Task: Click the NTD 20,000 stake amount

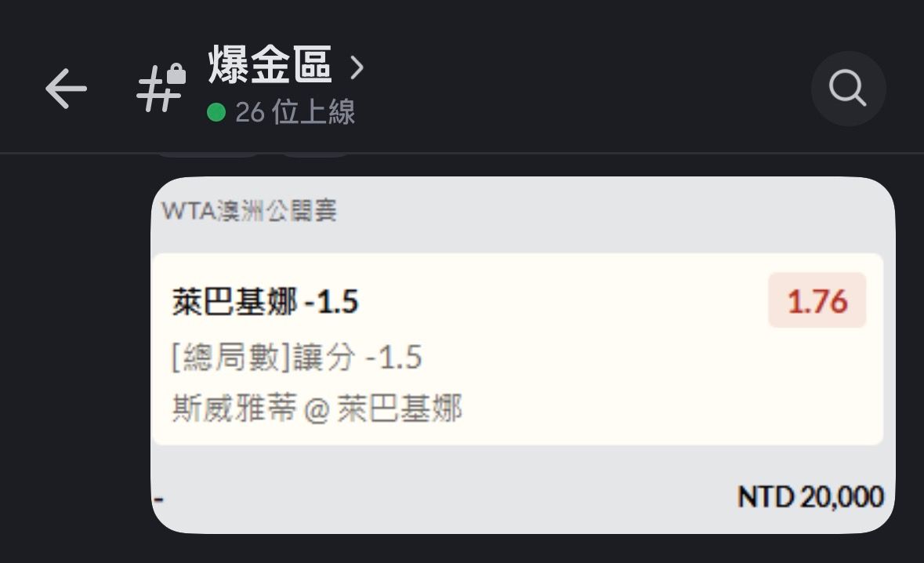Action: [x=810, y=496]
